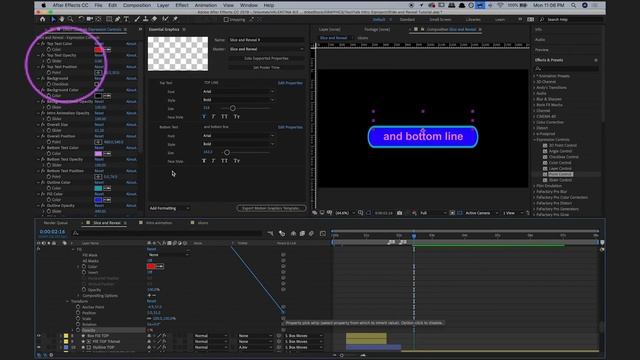Image resolution: width=640 pixels, height=360 pixels.
Task: Click the Solo Supported Properties button
Action: [266, 58]
